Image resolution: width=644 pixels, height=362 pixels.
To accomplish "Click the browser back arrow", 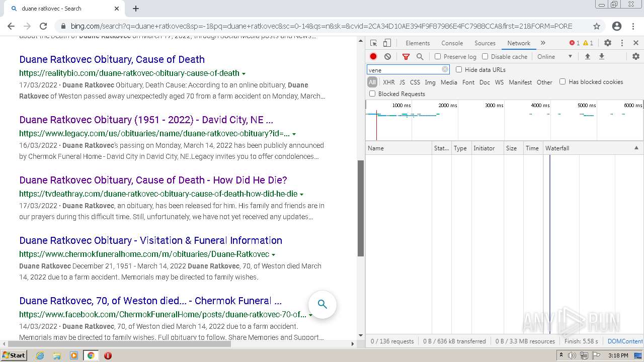I will (11, 26).
